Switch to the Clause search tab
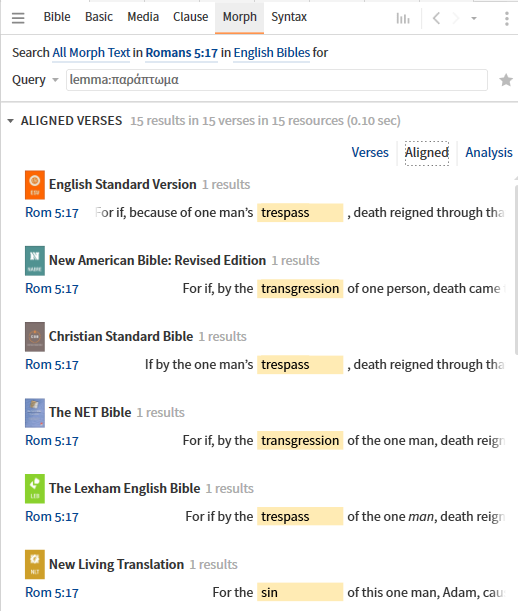518x611 pixels. point(191,17)
